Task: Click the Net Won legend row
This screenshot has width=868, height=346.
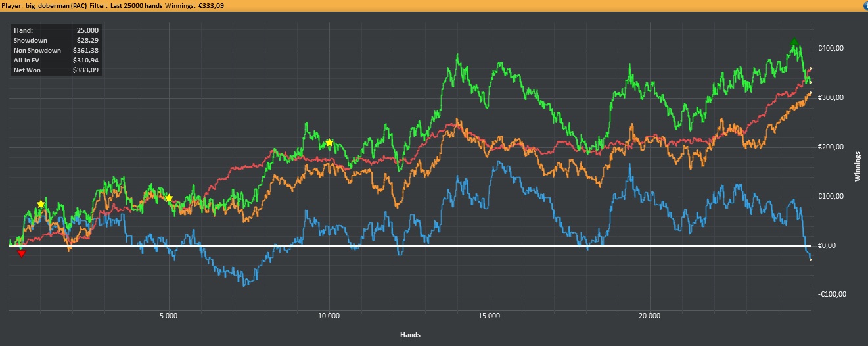Action: pos(56,69)
